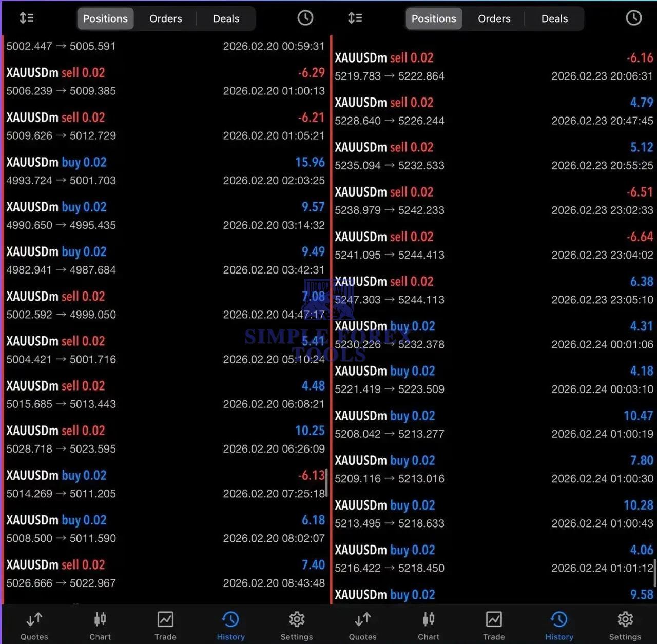The height and width of the screenshot is (644, 657).
Task: Open the Deals tab on right panel
Action: click(x=554, y=18)
